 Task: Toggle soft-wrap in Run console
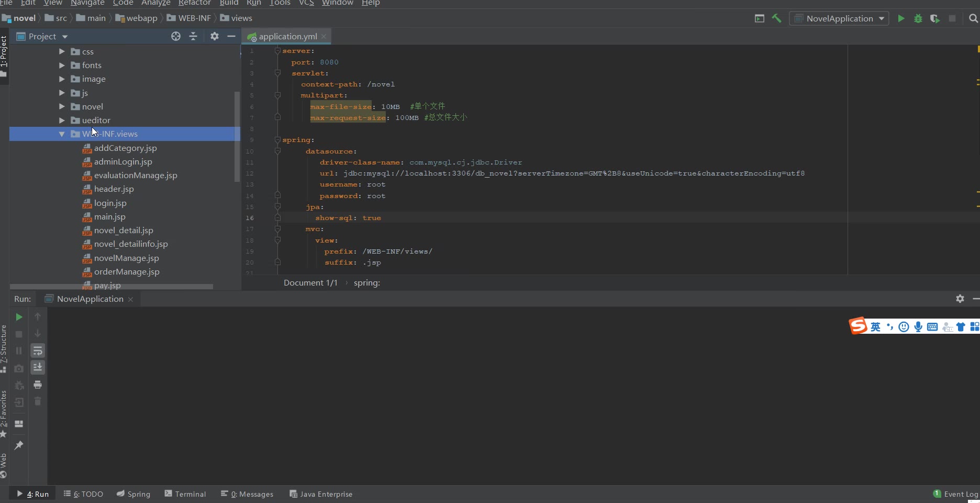(x=38, y=351)
